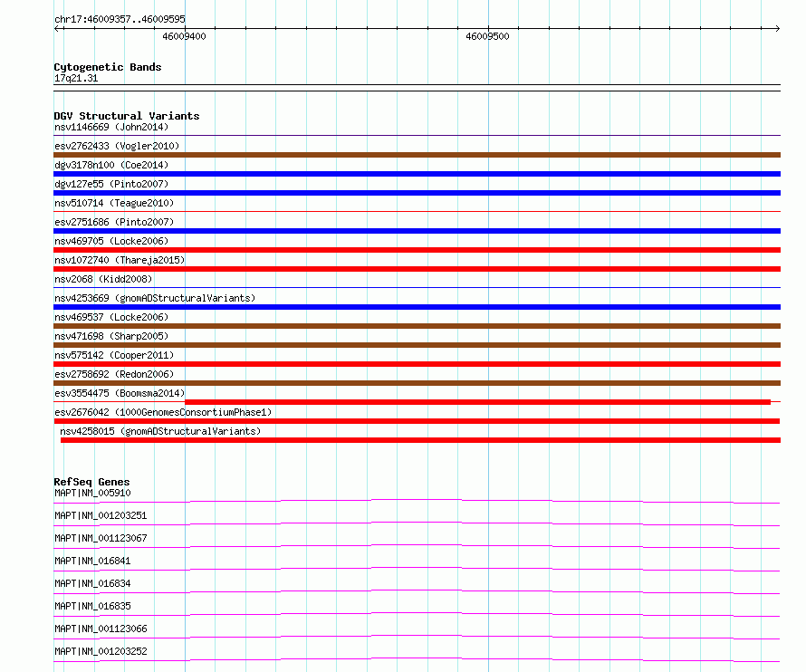Click the 46009400 ruler position label
The width and height of the screenshot is (806, 672).
184,36
